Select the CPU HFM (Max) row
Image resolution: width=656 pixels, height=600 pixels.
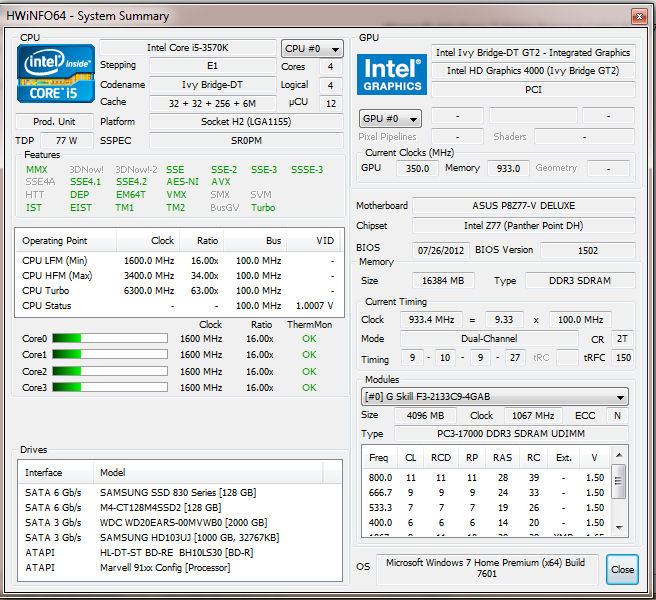click(179, 276)
